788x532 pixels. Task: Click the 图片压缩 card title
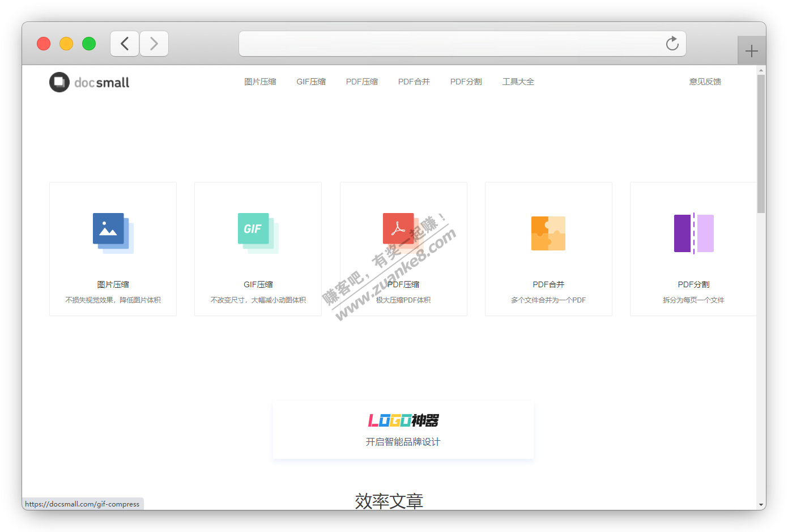click(x=113, y=284)
